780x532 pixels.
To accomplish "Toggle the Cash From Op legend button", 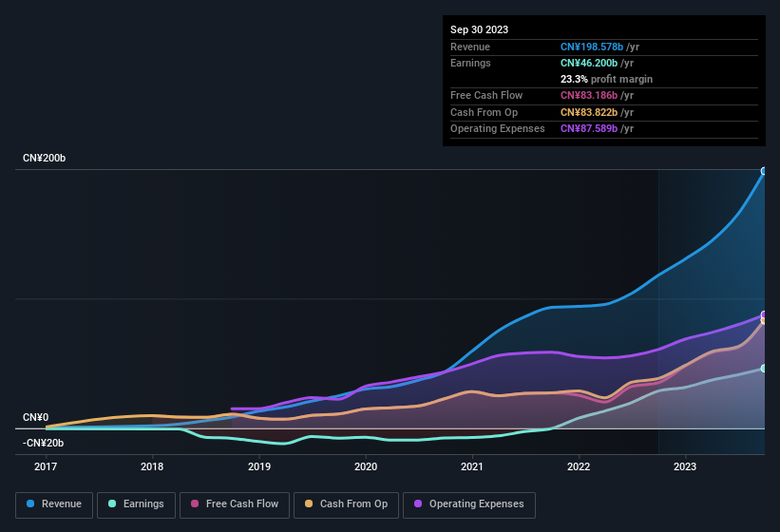I will 346,504.
